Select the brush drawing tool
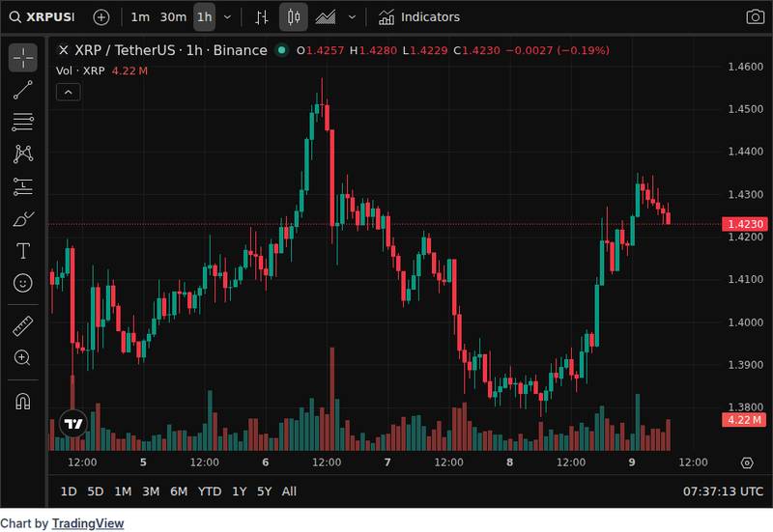Screen dimensions: 773x532 click(23, 219)
